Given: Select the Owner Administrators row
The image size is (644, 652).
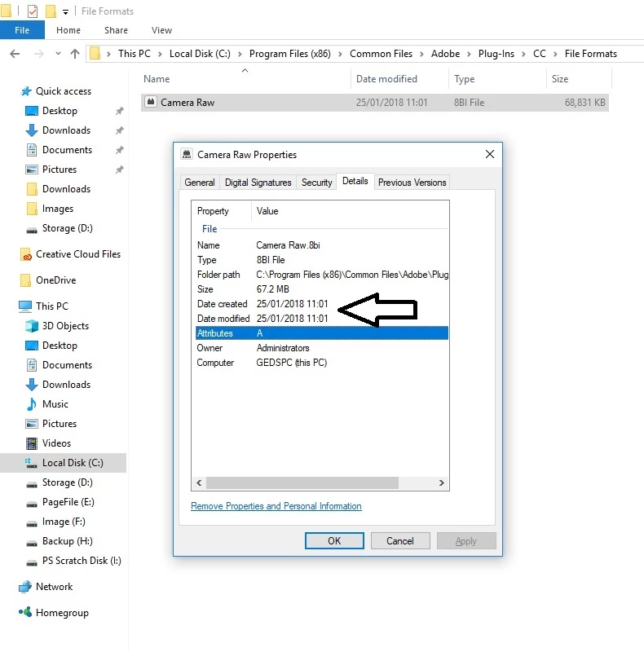Looking at the screenshot, I should [322, 348].
